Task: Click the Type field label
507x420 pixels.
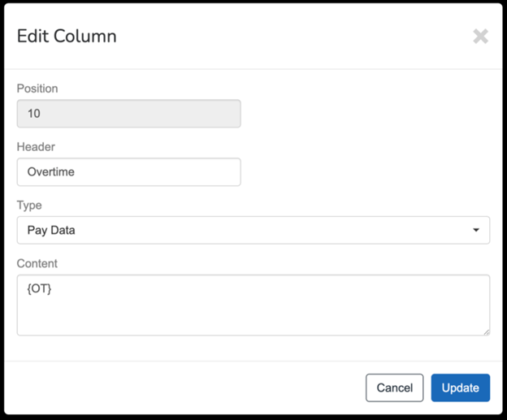Action: [29, 206]
